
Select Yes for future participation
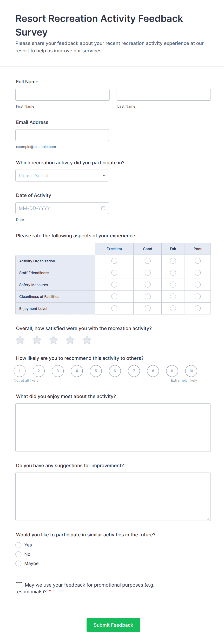coord(19,545)
